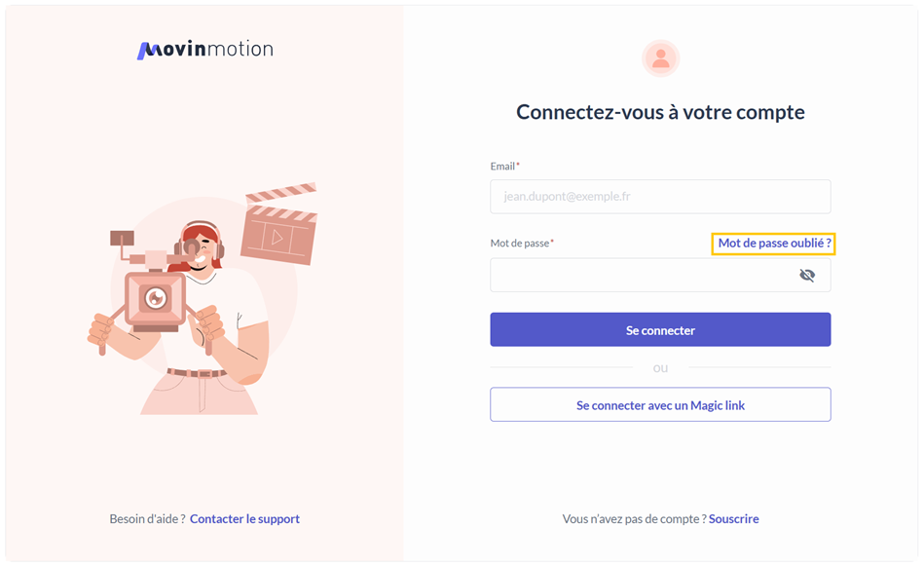
Task: Choose "Se connecter avec un Magic link"
Action: (x=660, y=405)
